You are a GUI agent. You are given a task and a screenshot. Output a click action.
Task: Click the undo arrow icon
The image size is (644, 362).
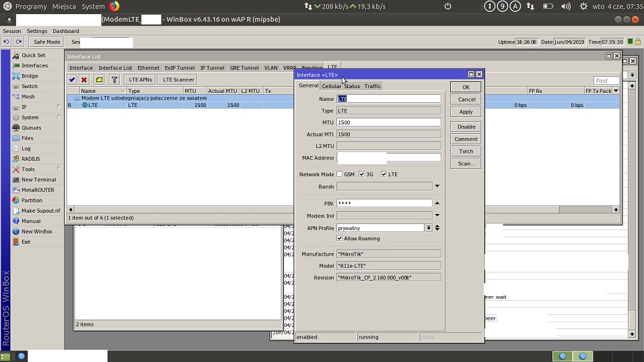tap(6, 42)
